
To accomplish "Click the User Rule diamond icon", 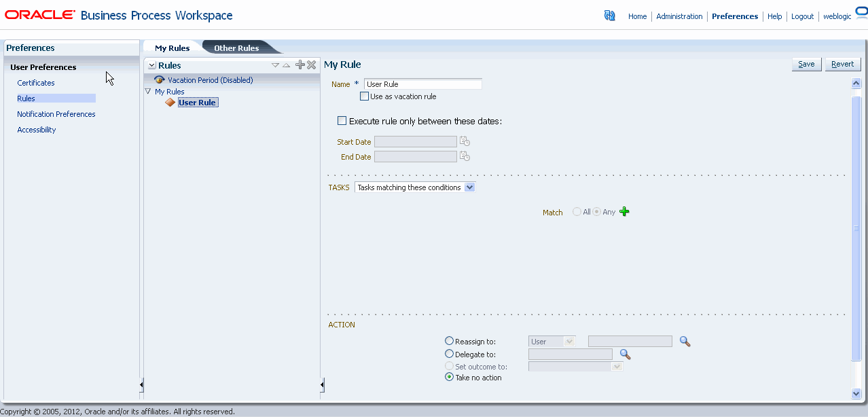I will 170,103.
